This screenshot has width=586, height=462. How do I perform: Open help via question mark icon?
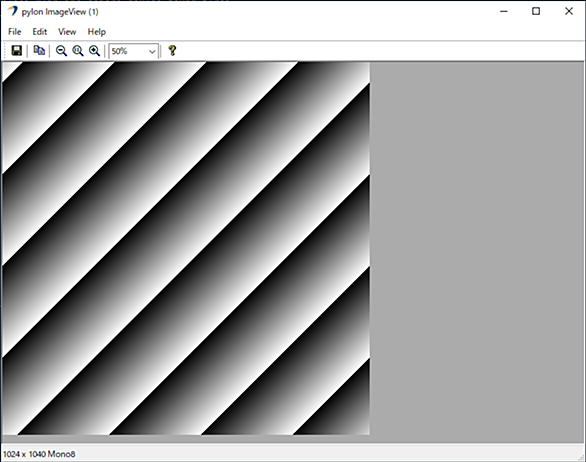172,50
